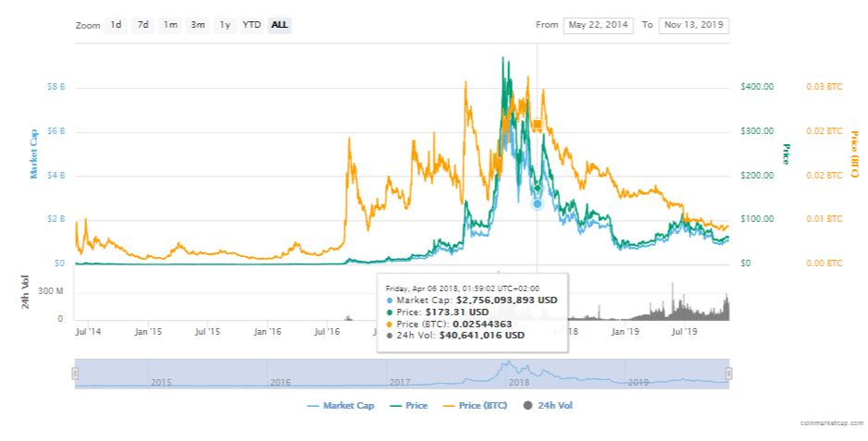Toggle 24h Vol legend item
This screenshot has width=868, height=441.
pos(552,405)
